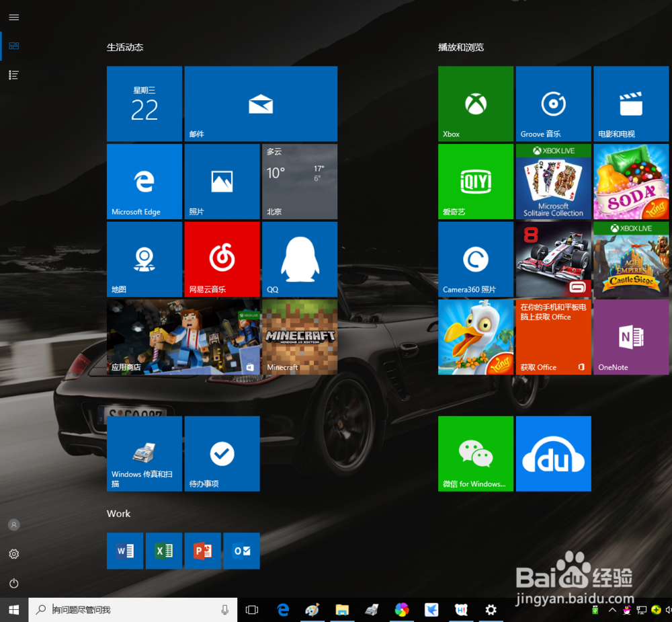672x622 pixels.
Task: Open the colorful pinwheel app on taskbar
Action: click(402, 609)
